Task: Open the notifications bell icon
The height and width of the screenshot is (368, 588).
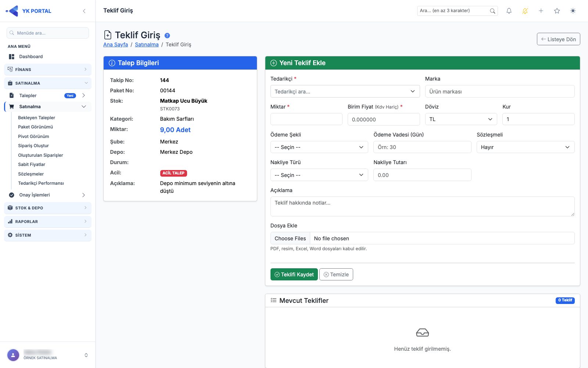Action: coord(509,11)
